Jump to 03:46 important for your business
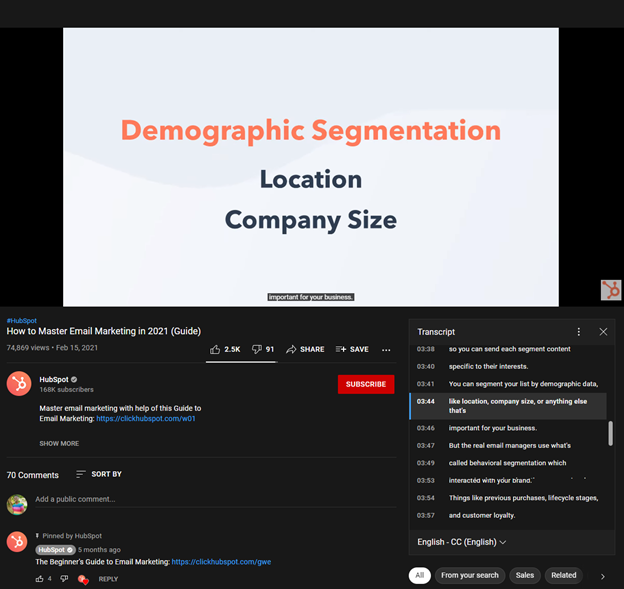This screenshot has height=589, width=624. [x=508, y=428]
